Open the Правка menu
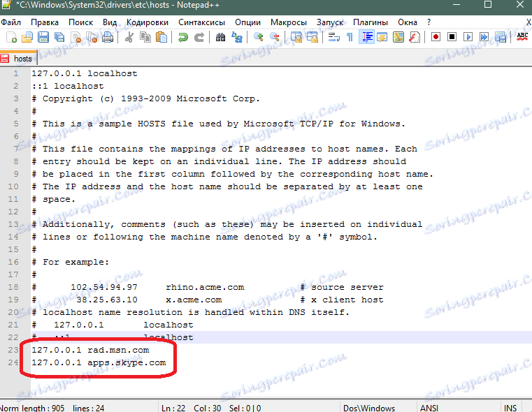Screen dimensions: 532x412 [x=45, y=22]
